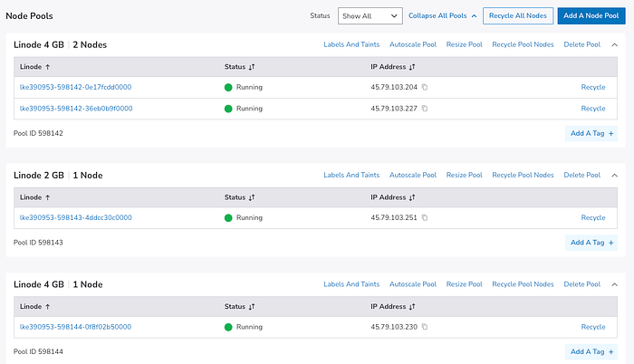
Task: Collapse All Pools
Action: [443, 15]
